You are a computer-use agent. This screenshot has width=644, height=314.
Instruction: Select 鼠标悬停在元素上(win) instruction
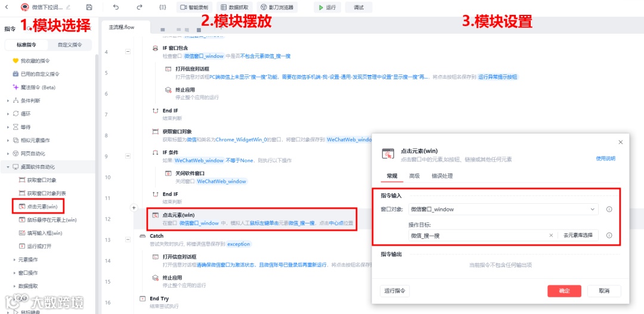pos(48,220)
